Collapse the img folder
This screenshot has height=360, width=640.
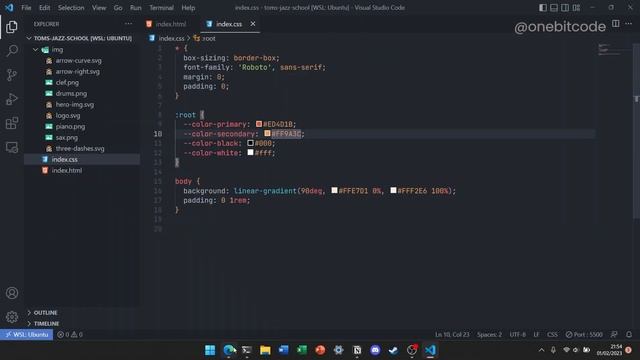pos(82,49)
